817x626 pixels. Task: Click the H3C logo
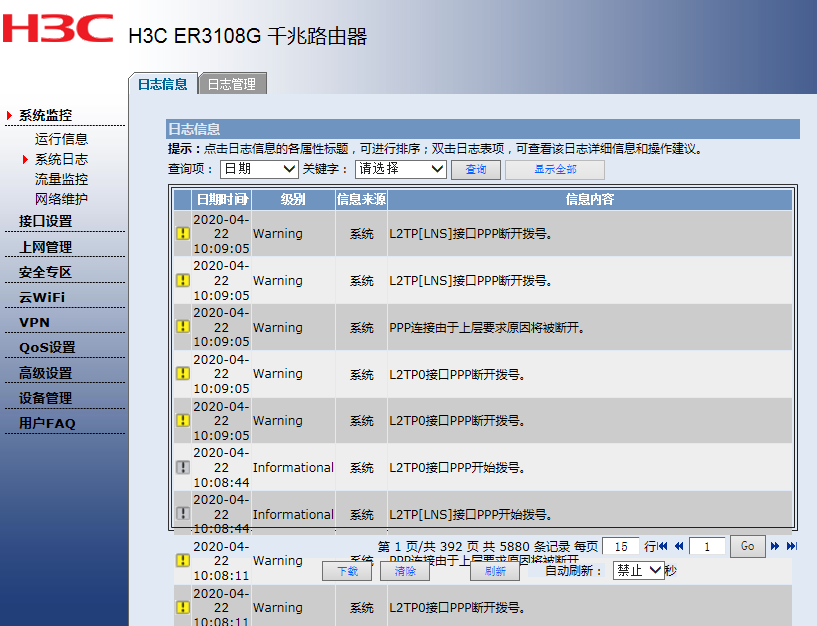58,28
